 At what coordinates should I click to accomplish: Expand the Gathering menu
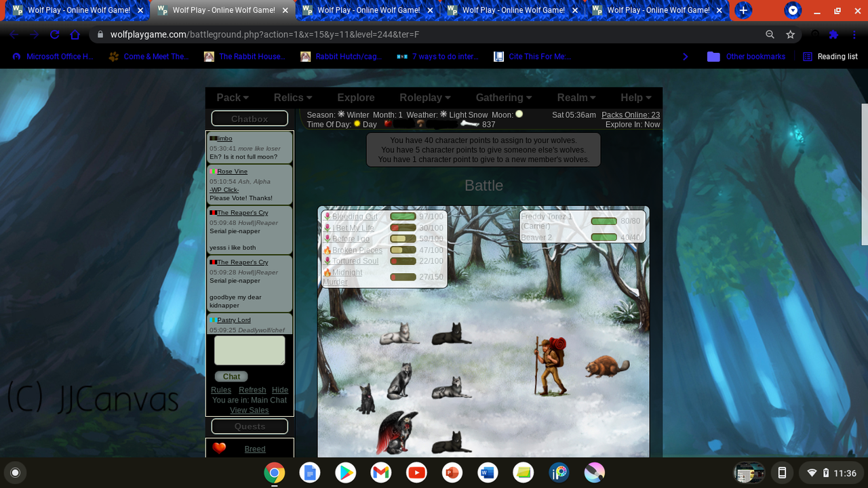[x=504, y=98]
